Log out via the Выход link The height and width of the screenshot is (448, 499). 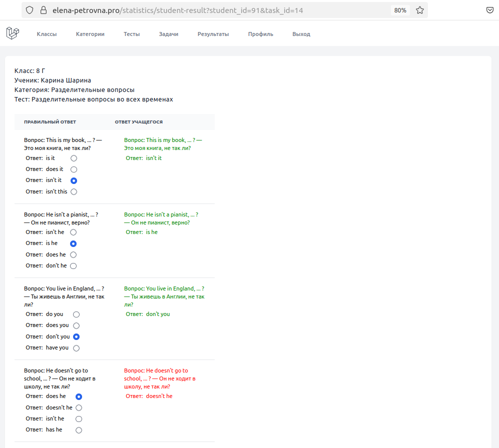301,34
